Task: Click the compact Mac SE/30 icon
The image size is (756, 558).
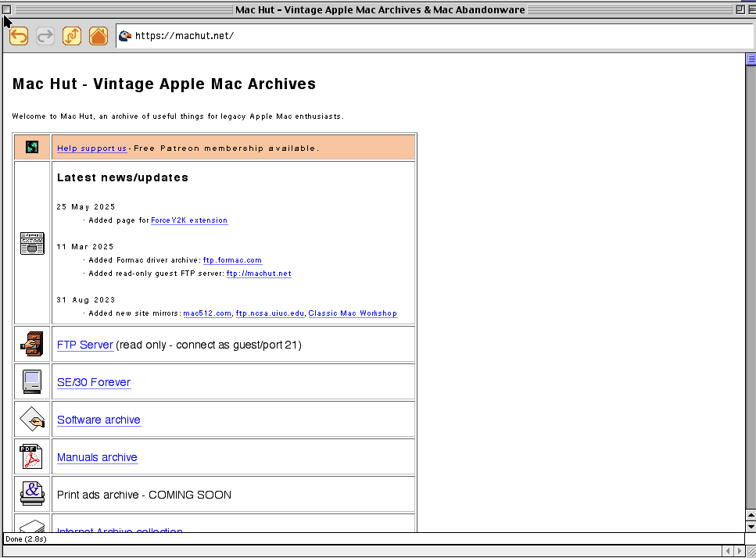Action: coord(32,381)
